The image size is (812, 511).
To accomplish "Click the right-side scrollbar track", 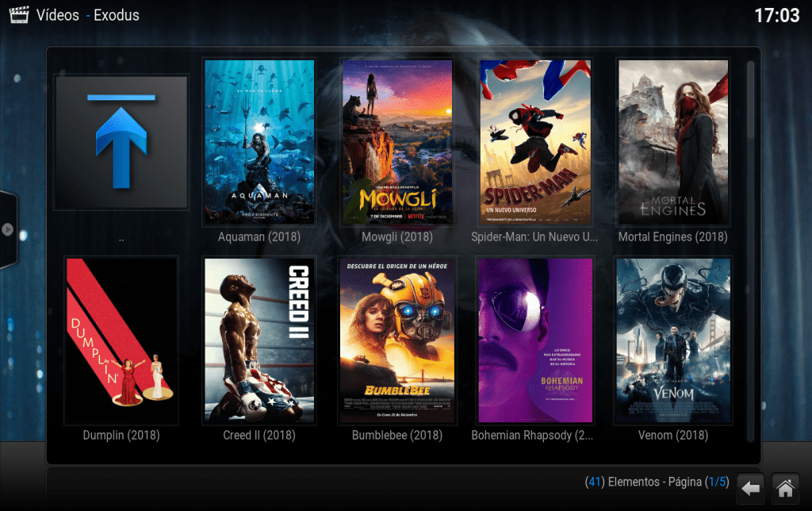I will [753, 254].
